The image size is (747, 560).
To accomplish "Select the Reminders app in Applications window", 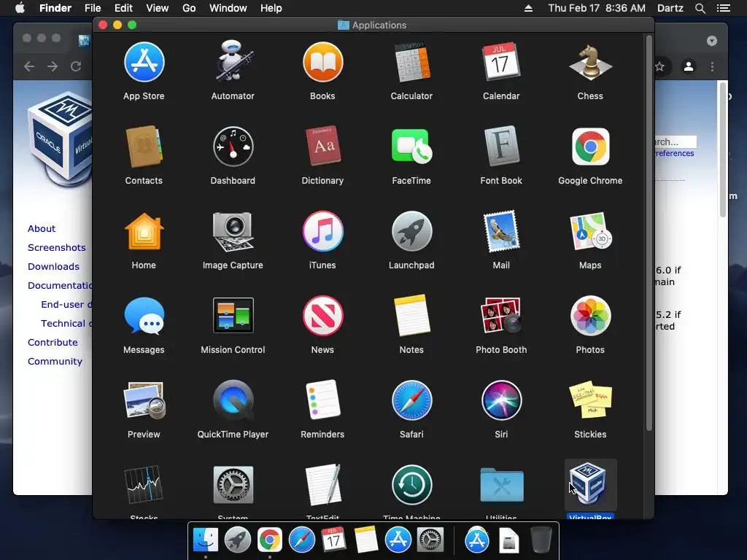I will click(322, 400).
